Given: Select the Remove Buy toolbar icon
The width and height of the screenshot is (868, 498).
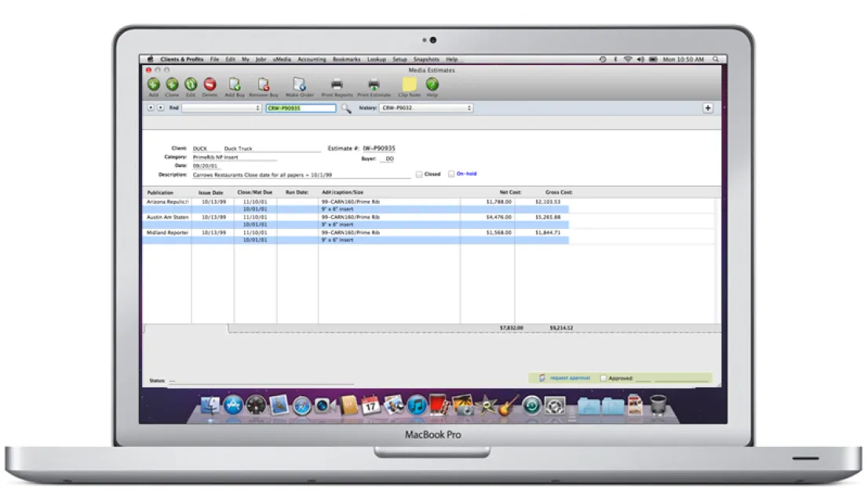Looking at the screenshot, I should coord(264,85).
